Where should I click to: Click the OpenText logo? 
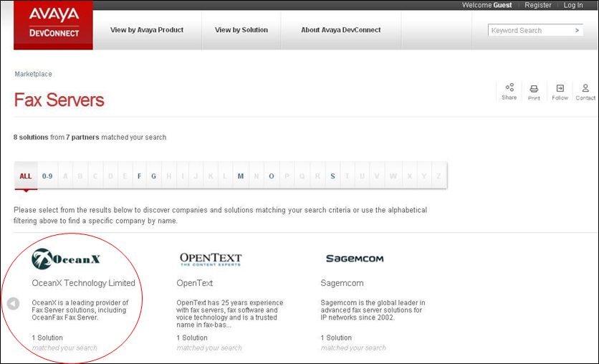(x=211, y=259)
